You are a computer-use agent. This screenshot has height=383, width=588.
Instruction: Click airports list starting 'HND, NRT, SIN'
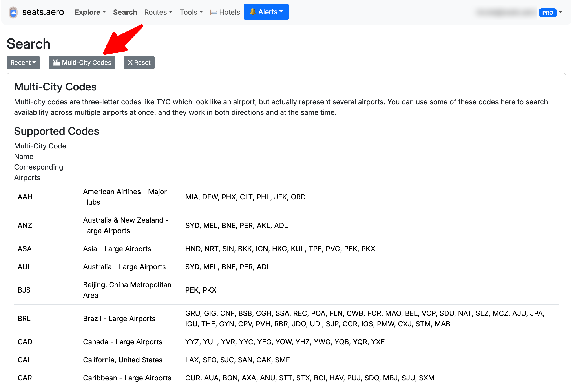point(280,249)
